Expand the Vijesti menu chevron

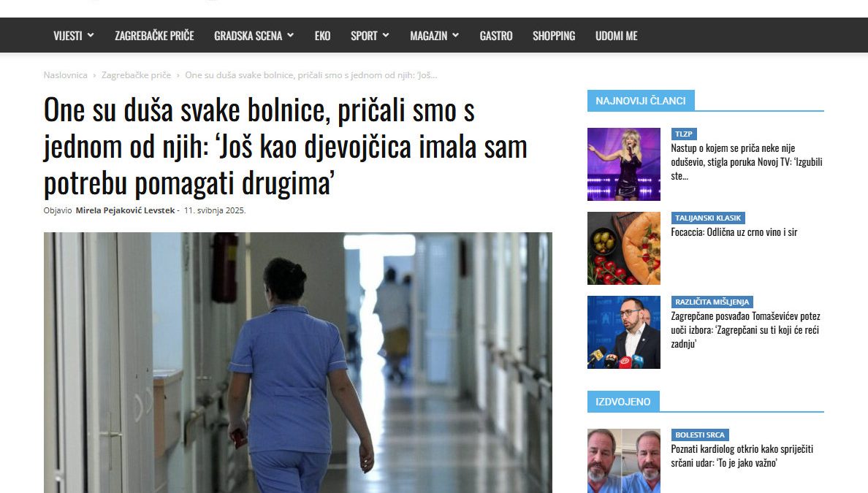pos(90,35)
